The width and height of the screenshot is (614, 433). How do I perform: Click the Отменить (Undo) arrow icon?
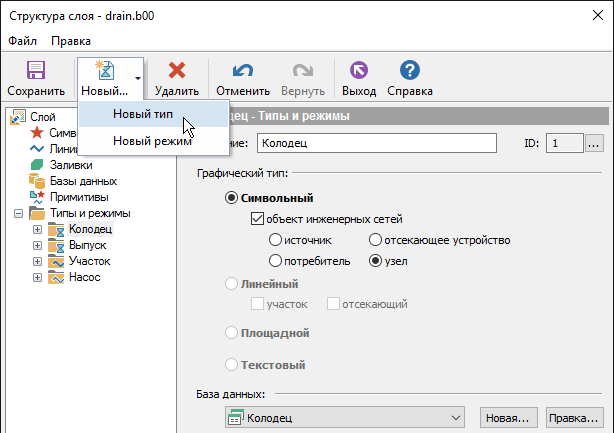coord(242,71)
